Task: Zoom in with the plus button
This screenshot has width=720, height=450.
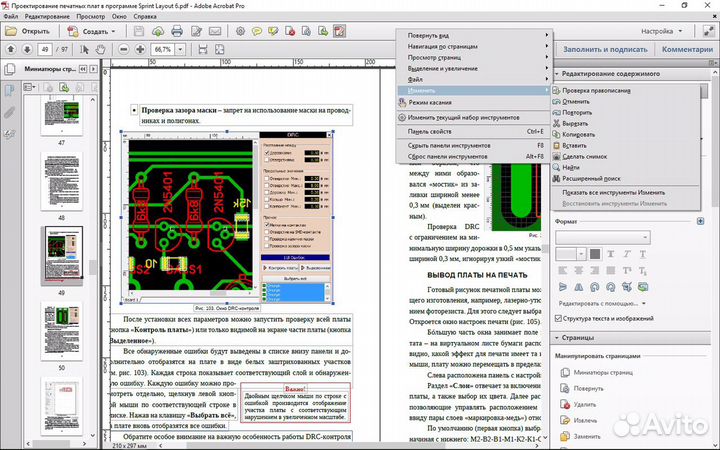Action: click(x=140, y=49)
